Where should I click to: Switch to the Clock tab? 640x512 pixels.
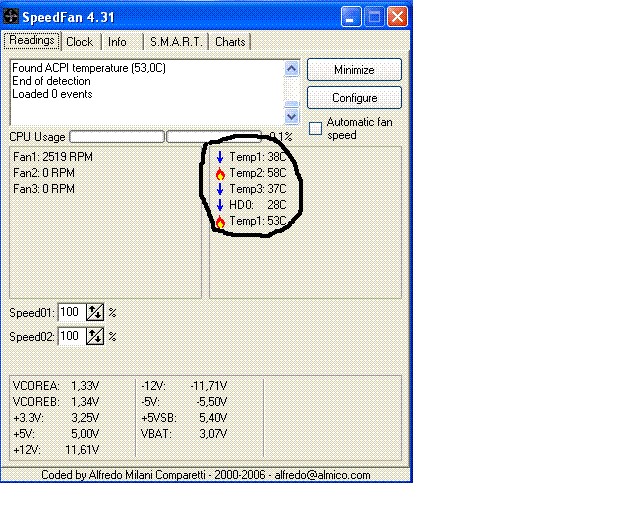(80, 42)
